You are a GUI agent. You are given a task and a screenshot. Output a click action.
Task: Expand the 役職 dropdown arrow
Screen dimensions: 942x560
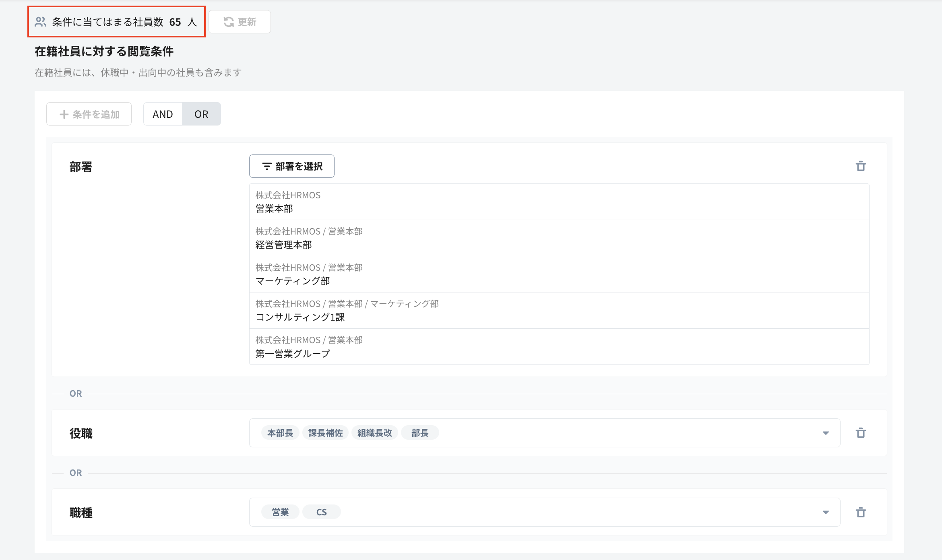[826, 433]
